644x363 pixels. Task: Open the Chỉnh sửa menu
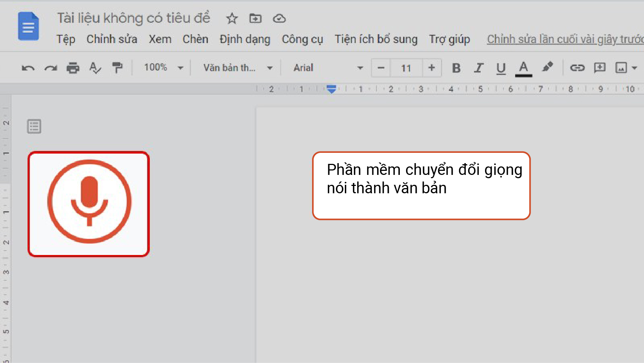pyautogui.click(x=112, y=39)
